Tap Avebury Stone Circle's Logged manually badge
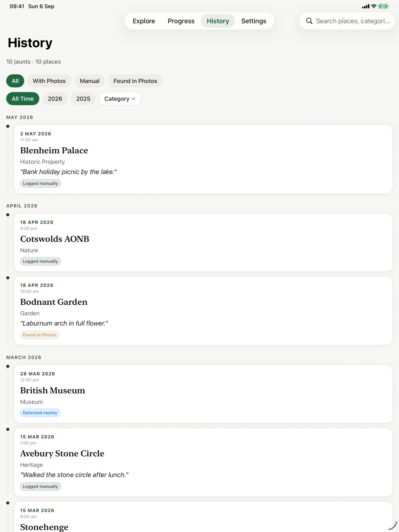399x532 pixels. 41,487
